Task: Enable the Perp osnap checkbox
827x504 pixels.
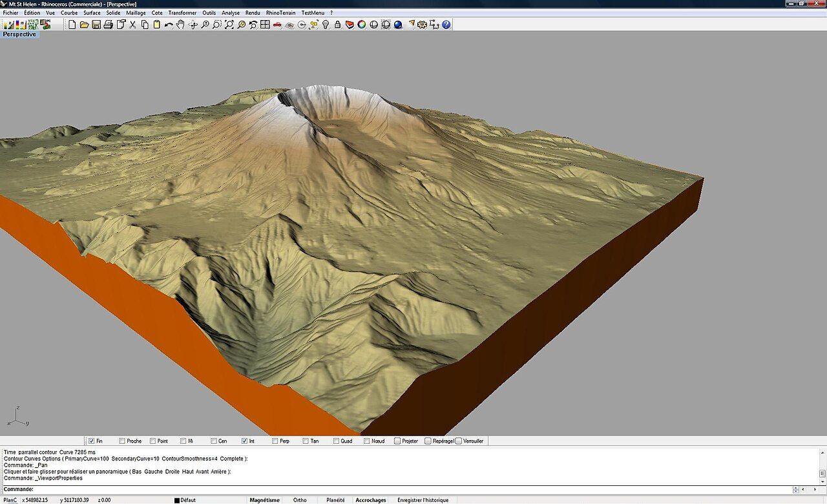Action: 275,441
